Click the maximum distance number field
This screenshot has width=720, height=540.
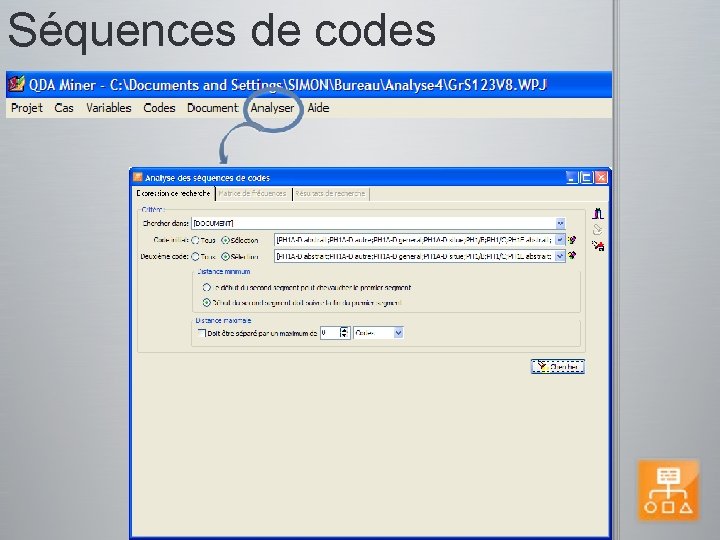click(x=330, y=333)
